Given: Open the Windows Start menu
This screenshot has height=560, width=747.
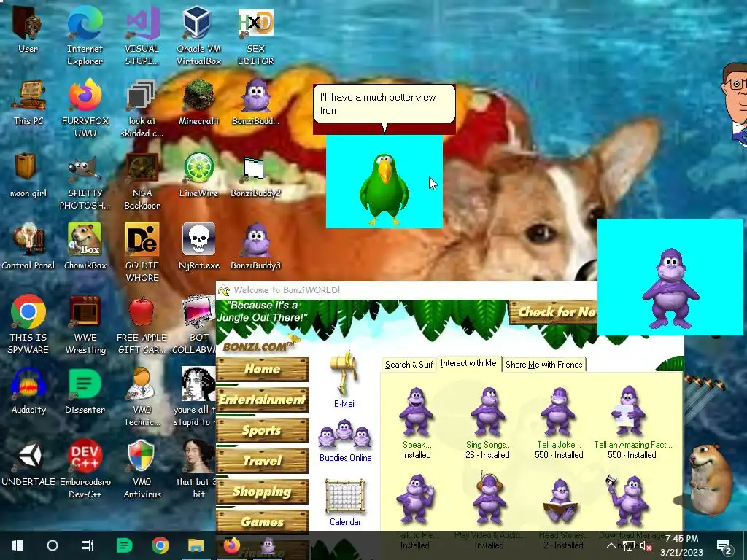Looking at the screenshot, I should pyautogui.click(x=18, y=545).
